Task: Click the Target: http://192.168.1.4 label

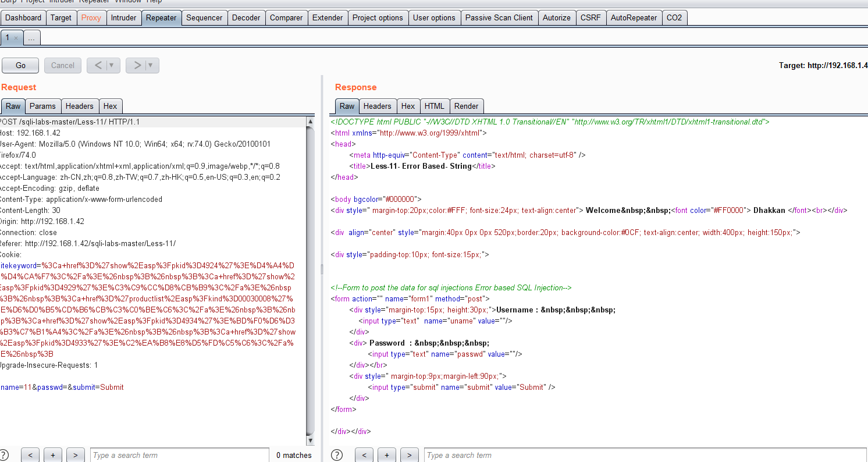Action: (823, 65)
